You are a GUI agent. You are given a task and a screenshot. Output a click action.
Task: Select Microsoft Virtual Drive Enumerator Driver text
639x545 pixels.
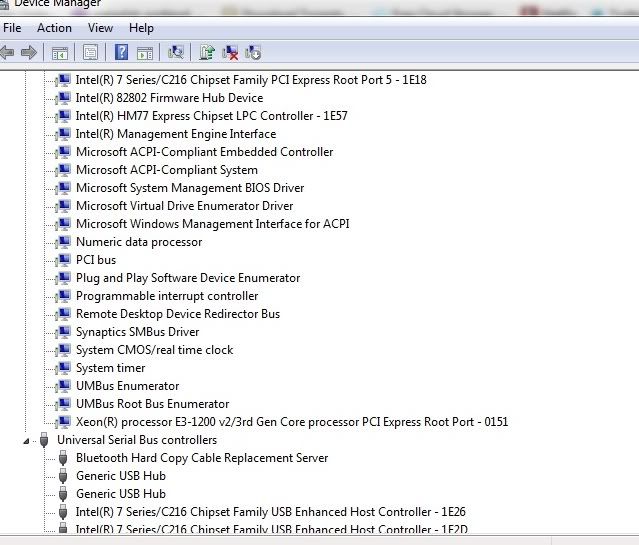[185, 206]
